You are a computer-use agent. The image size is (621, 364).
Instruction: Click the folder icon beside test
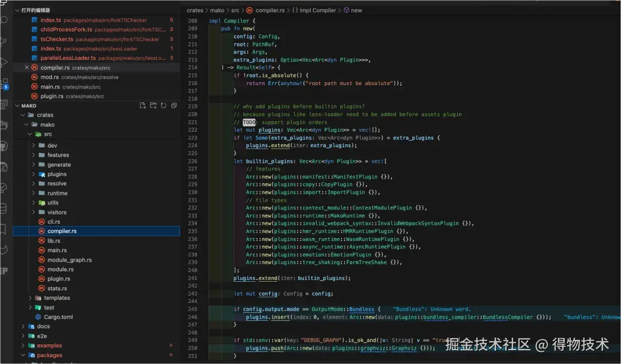[38, 308]
